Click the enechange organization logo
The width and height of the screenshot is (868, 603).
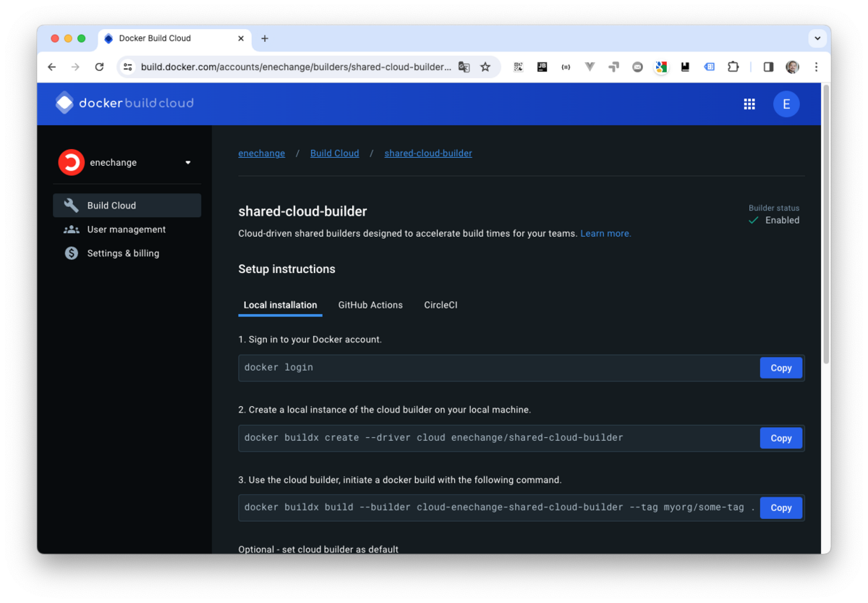pos(71,162)
